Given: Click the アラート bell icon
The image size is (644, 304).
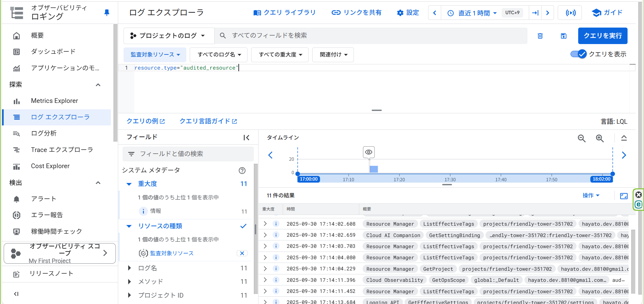Looking at the screenshot, I should coord(16,199).
